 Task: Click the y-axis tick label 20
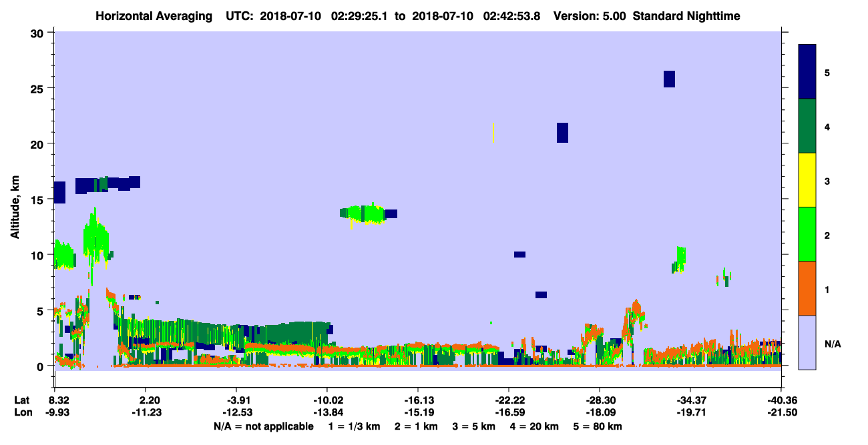(39, 143)
